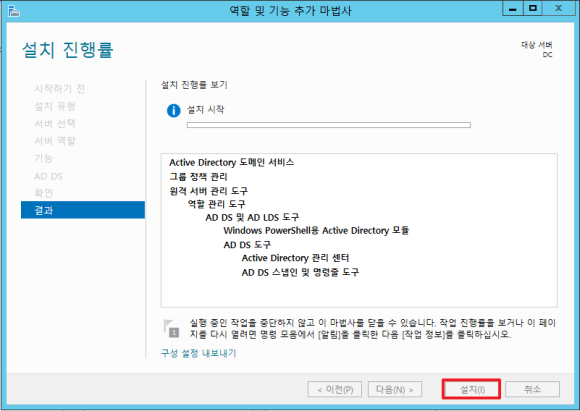Click the 원격 서버 관리 도구 entry
Screen dimensions: 580x411
pyautogui.click(x=209, y=191)
